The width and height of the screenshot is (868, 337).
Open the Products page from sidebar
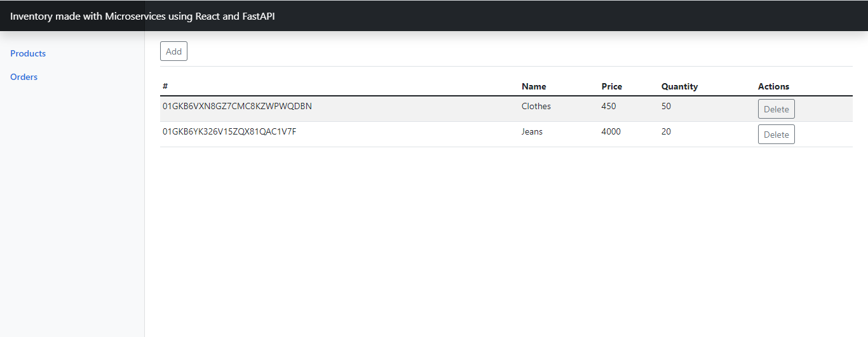(28, 53)
